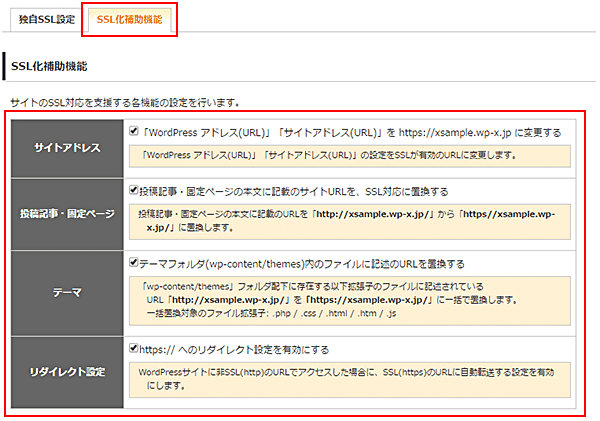Viewport: 600px width, 421px height.
Task: Click the 'テーマフォルダ(wp-content/themes)内' checkbox label
Action: point(300,264)
